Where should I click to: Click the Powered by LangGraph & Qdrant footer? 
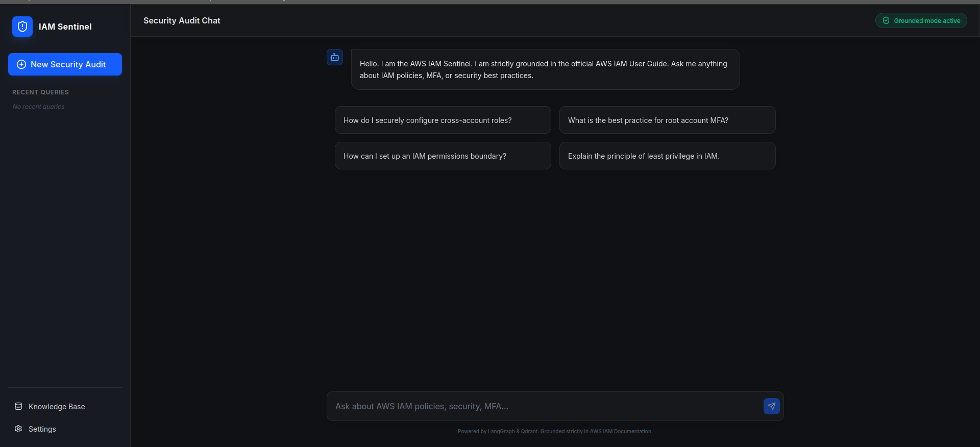[555, 431]
